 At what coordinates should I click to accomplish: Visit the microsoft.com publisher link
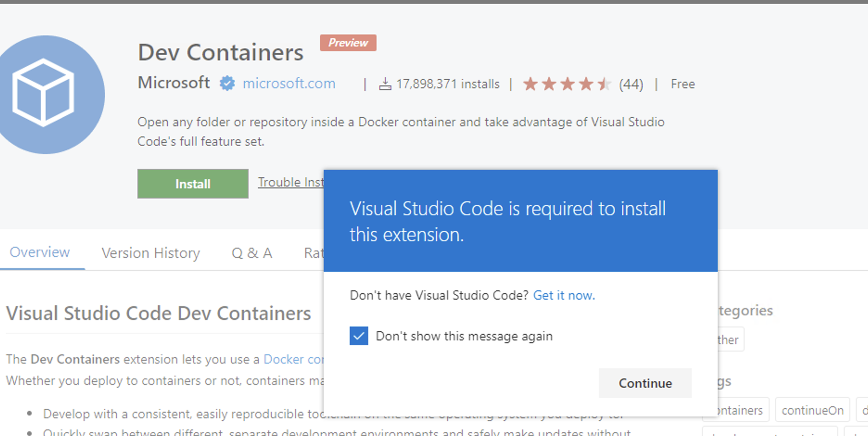coord(289,83)
